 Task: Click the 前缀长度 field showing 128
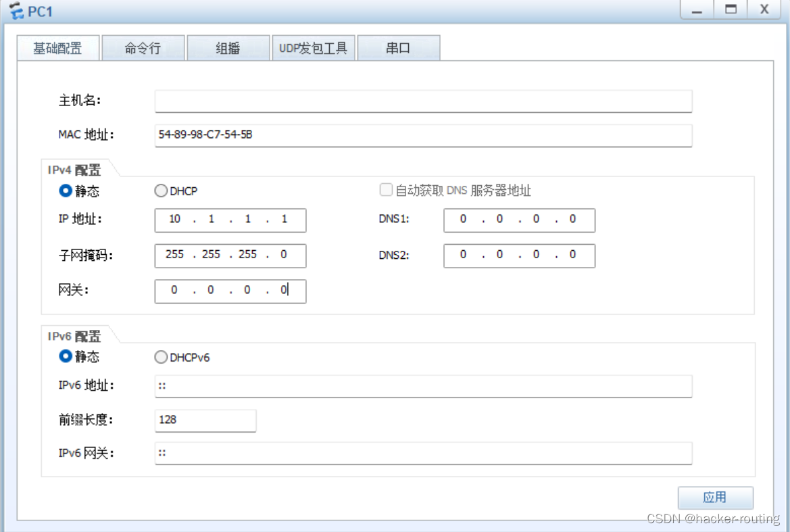(205, 420)
